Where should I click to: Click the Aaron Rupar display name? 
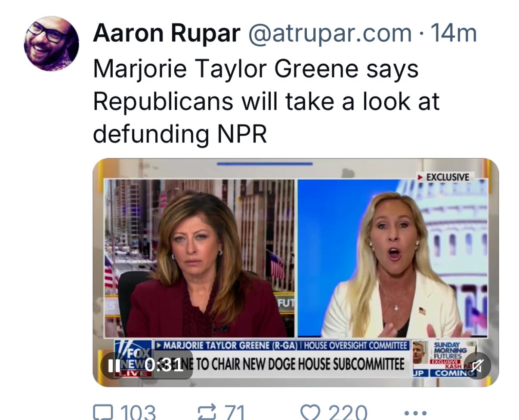click(166, 33)
